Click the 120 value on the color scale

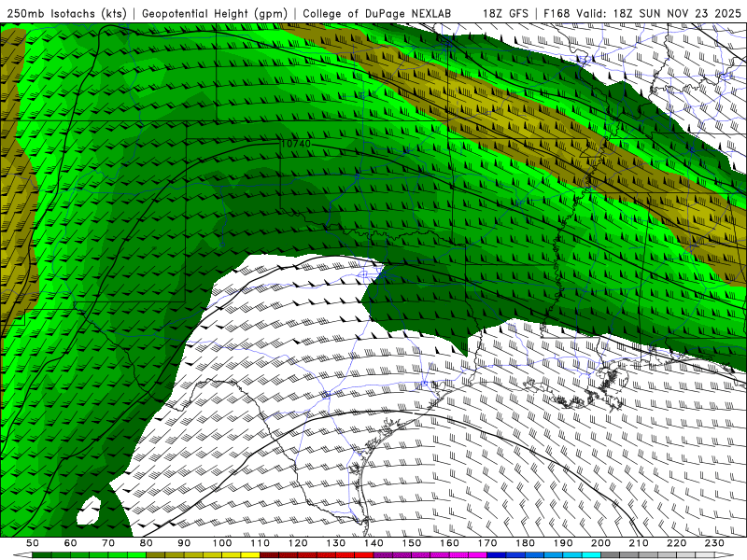[298, 543]
